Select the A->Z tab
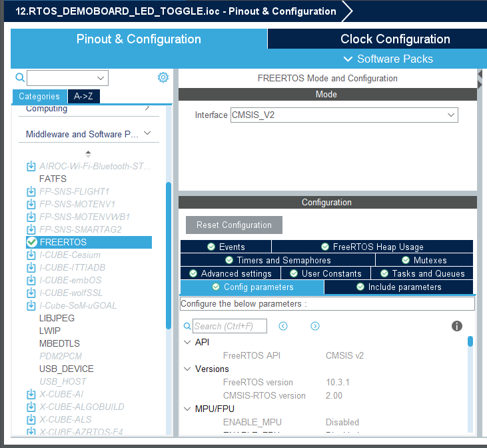Screen dimensions: 487x448 point(83,96)
